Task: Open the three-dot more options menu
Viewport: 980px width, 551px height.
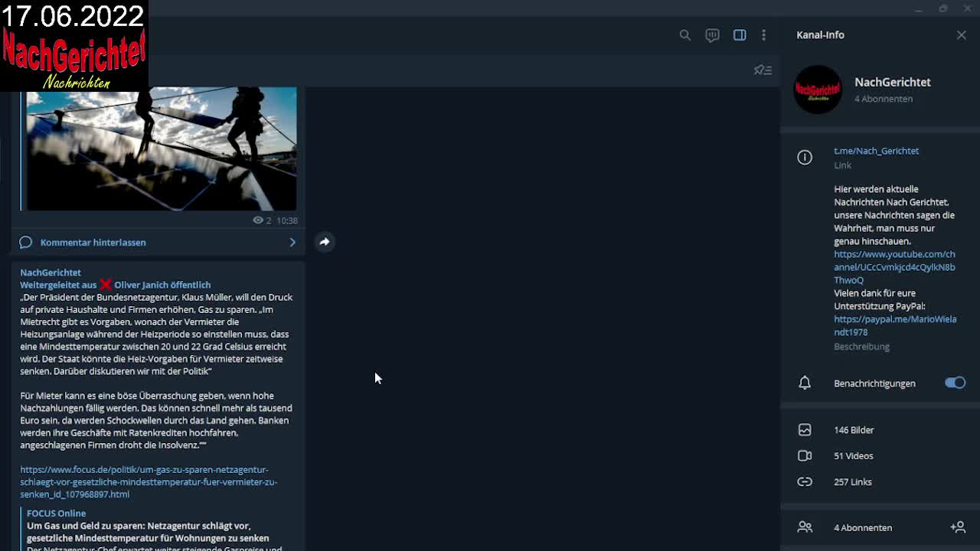Action: [x=763, y=35]
